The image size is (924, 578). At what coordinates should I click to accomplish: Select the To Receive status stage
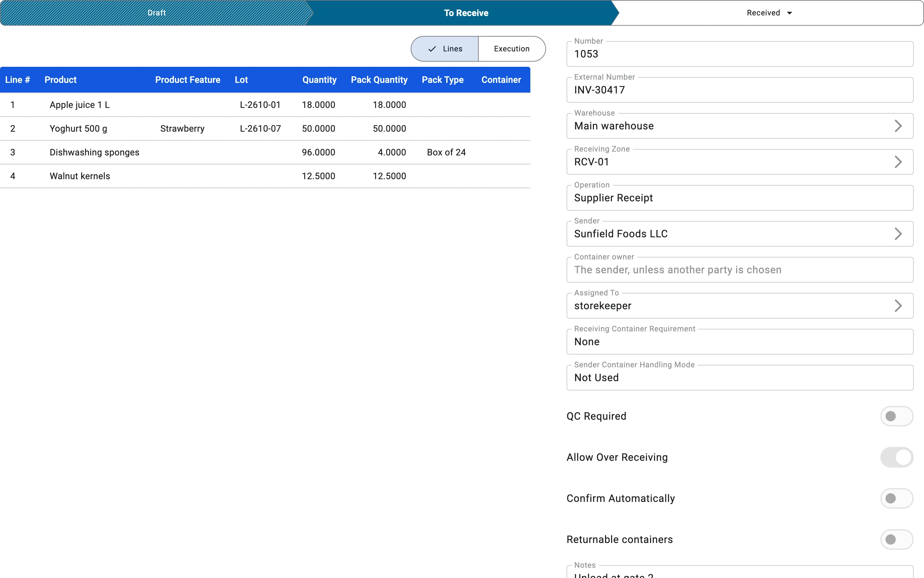(x=466, y=13)
